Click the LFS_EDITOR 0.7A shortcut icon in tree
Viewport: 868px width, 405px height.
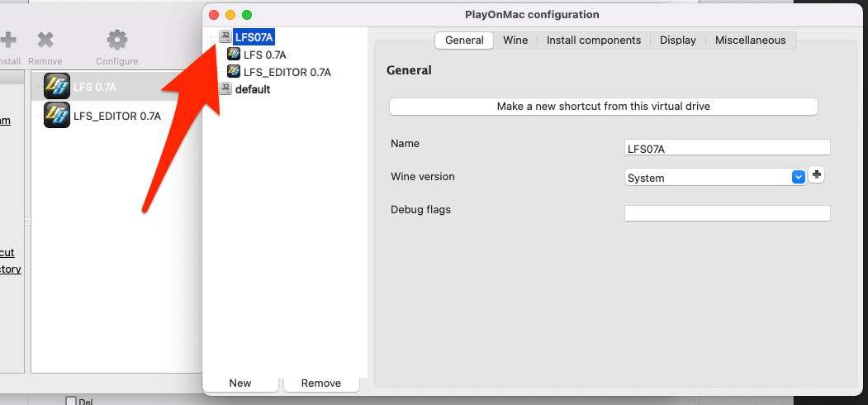(234, 71)
